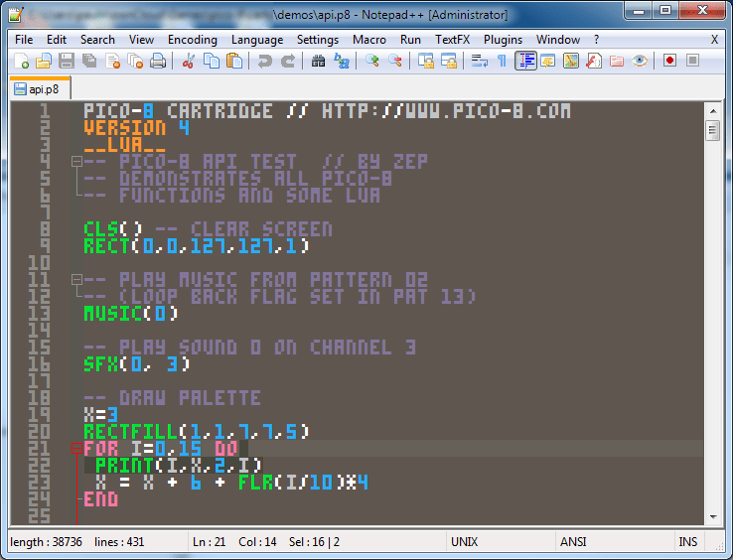The image size is (733, 560).
Task: Click the Close All documents toolbar icon
Action: (x=135, y=61)
